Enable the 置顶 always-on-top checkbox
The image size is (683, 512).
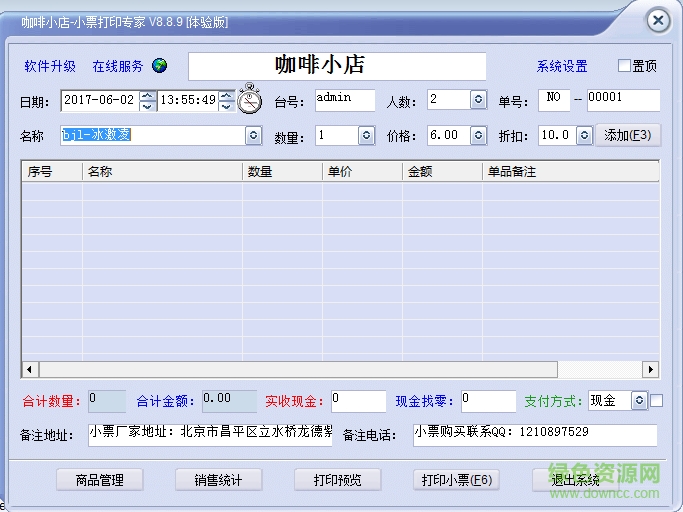[x=625, y=66]
